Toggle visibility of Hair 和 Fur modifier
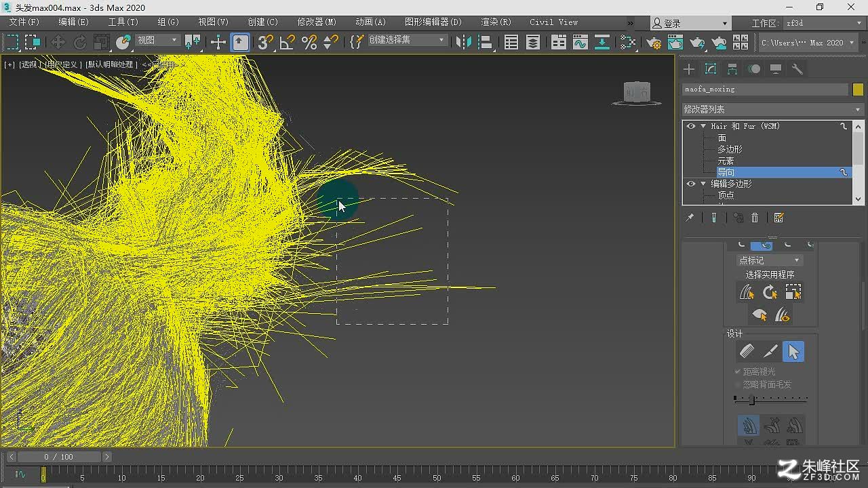 690,126
